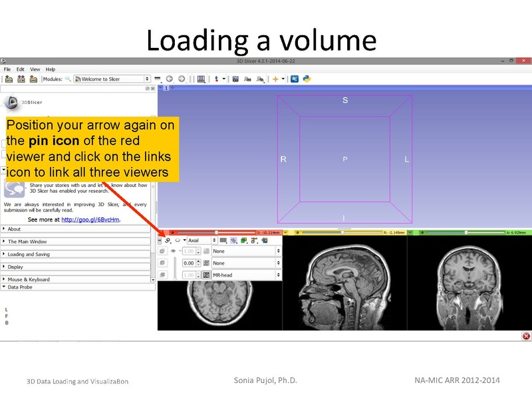
Task: Open the Edit menu
Action: [21, 69]
